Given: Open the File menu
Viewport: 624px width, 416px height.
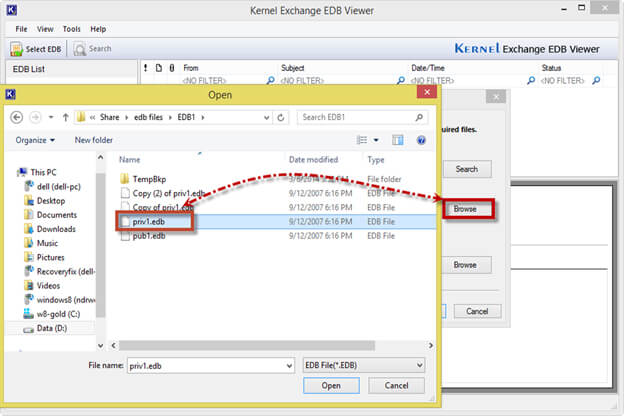Looking at the screenshot, I should tap(21, 29).
